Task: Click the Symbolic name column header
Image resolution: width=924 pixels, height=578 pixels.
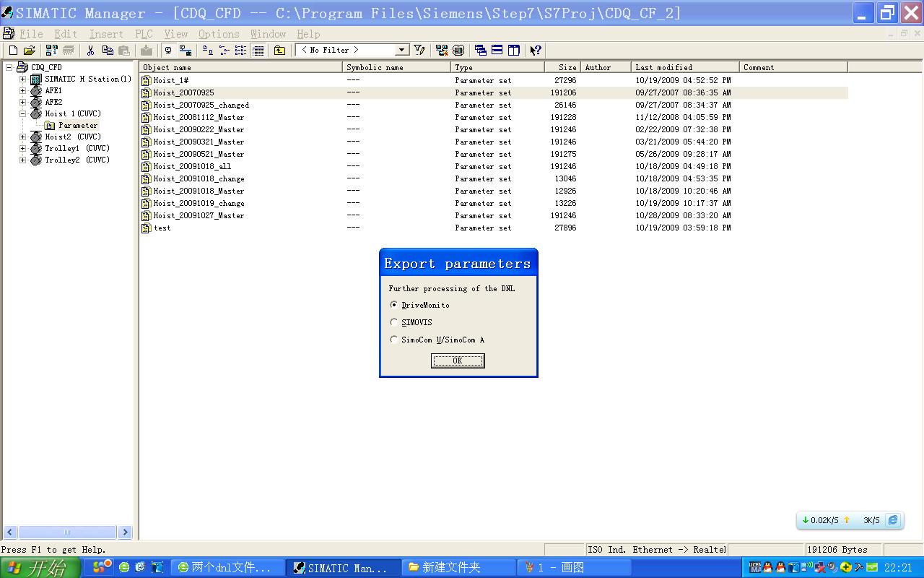Action: pyautogui.click(x=396, y=67)
